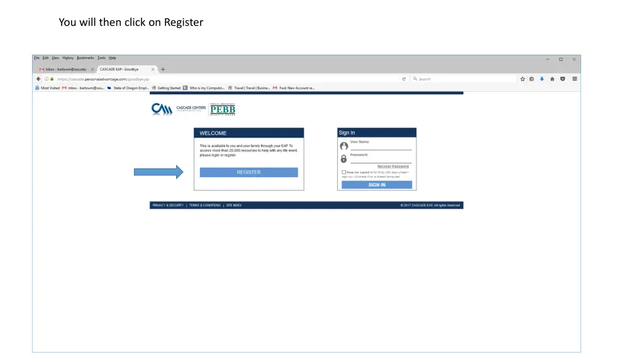This screenshot has width=644, height=362.
Task: Open Travel | Travel | Busine... bookmark
Action: click(249, 88)
